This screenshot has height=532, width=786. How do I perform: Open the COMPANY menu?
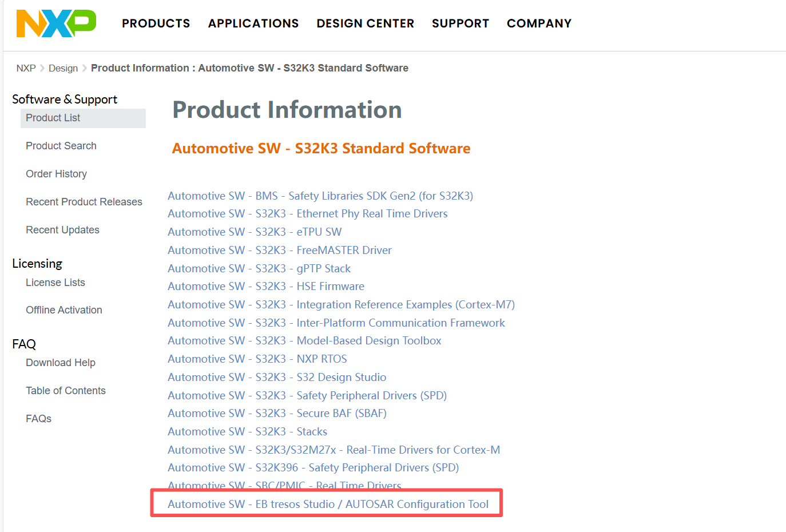[539, 23]
